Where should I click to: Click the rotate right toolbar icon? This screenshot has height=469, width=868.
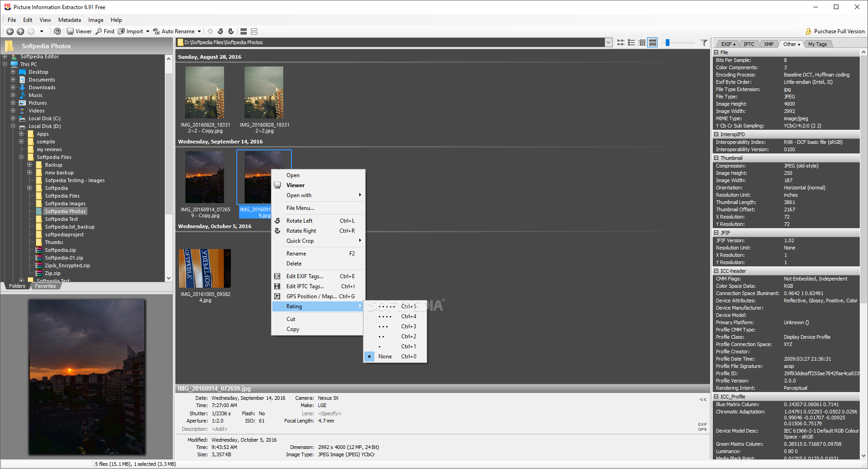[231, 31]
